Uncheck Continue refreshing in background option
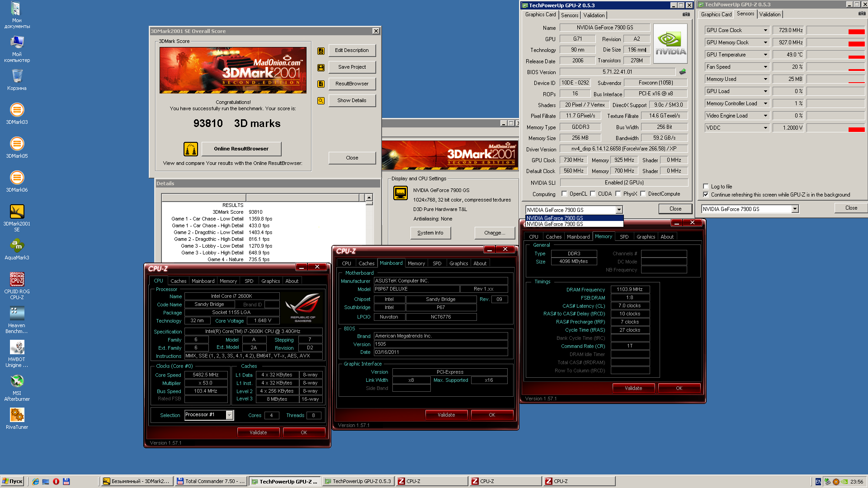The image size is (868, 488). tap(706, 195)
